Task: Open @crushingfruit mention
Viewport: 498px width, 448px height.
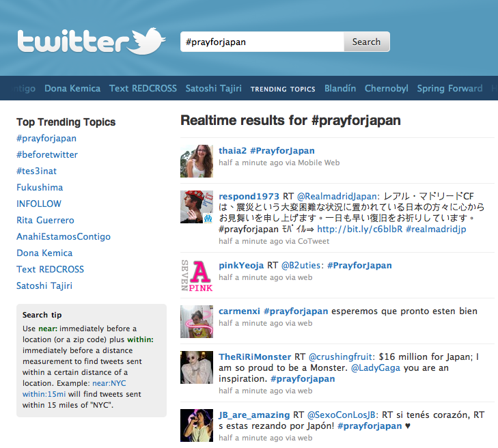Action: (x=342, y=357)
